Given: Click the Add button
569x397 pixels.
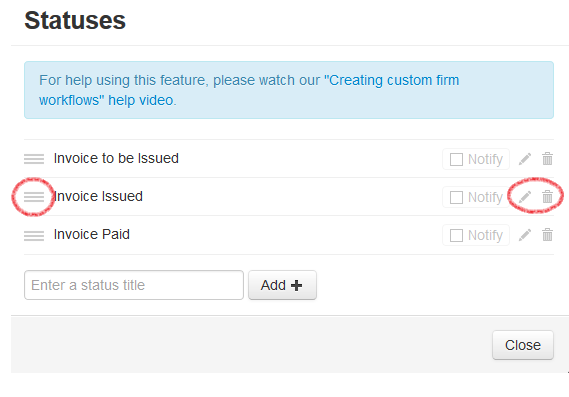Looking at the screenshot, I should [282, 285].
